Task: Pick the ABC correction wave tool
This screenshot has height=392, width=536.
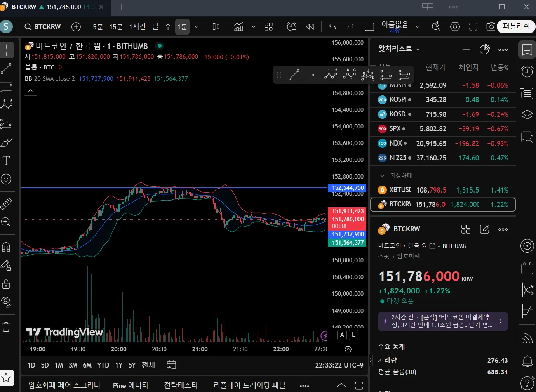Action: point(349,75)
